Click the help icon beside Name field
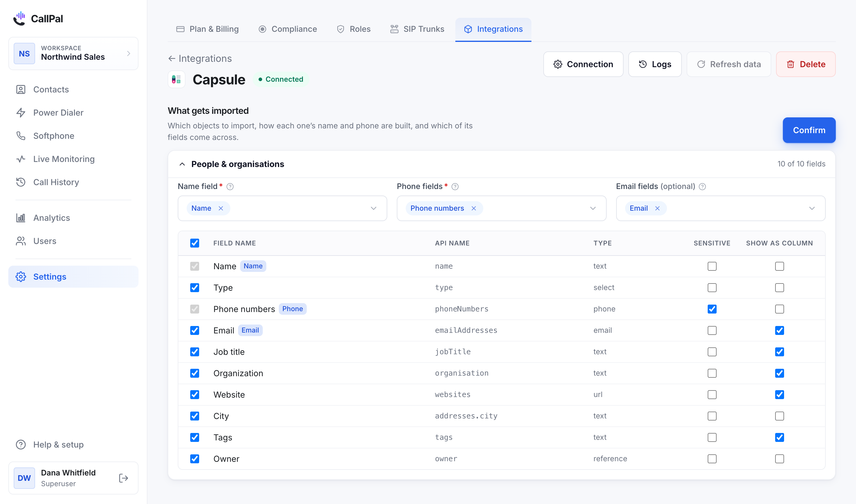 pyautogui.click(x=230, y=187)
